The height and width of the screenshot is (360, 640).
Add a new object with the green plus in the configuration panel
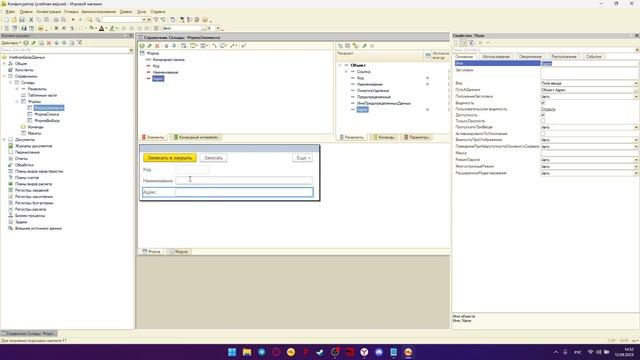[x=26, y=43]
